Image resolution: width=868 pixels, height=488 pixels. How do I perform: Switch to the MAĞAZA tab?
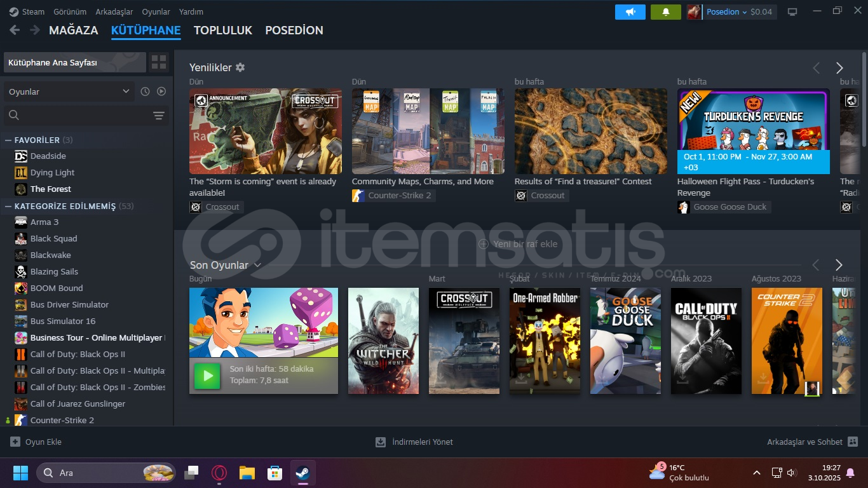click(74, 30)
